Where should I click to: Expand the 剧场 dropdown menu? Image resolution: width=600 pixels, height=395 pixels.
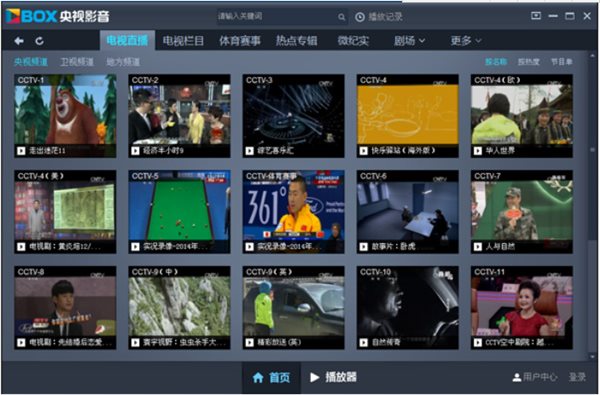(409, 41)
